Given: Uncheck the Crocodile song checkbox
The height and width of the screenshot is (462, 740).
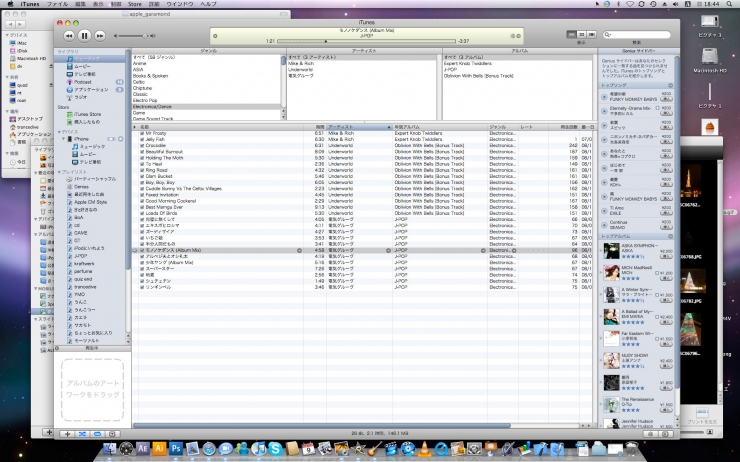Looking at the screenshot, I should (x=142, y=146).
